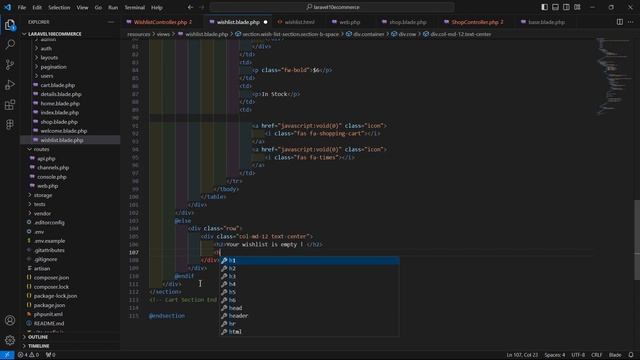640x360 pixels.
Task: Click the command center search box
Action: [x=332, y=7]
